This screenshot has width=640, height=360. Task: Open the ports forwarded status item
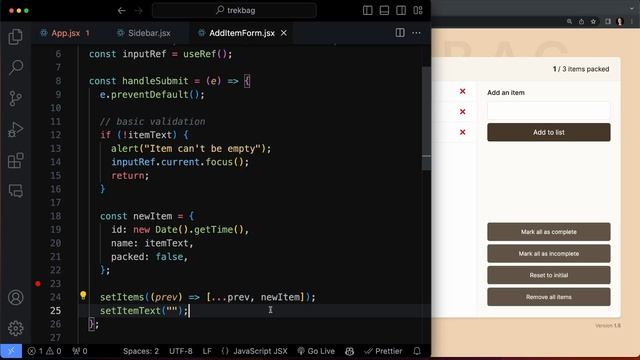click(x=80, y=351)
